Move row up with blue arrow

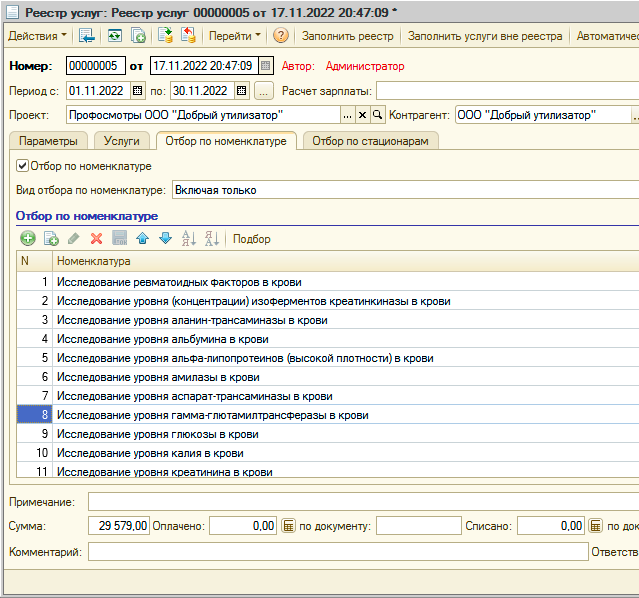pyautogui.click(x=142, y=239)
